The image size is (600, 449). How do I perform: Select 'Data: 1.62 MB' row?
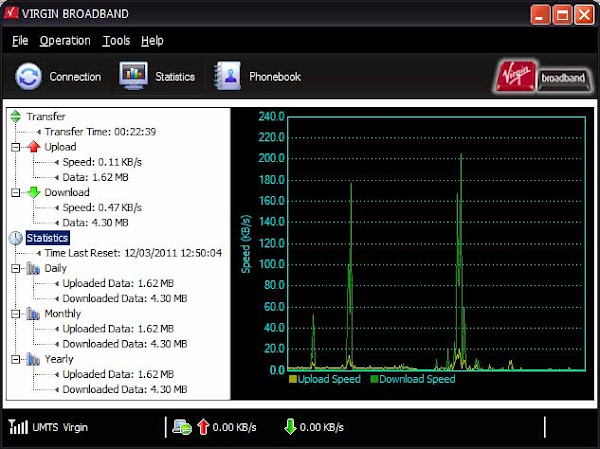(96, 177)
